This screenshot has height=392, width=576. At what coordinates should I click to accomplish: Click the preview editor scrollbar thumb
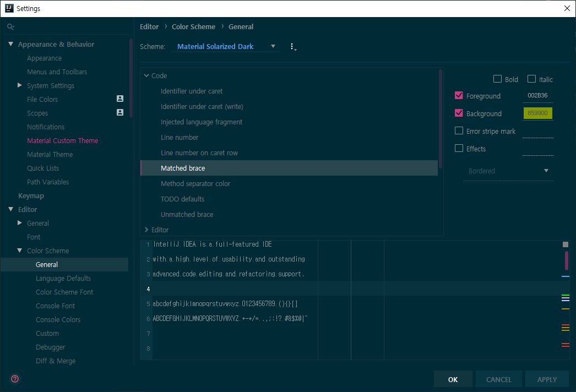[567, 260]
